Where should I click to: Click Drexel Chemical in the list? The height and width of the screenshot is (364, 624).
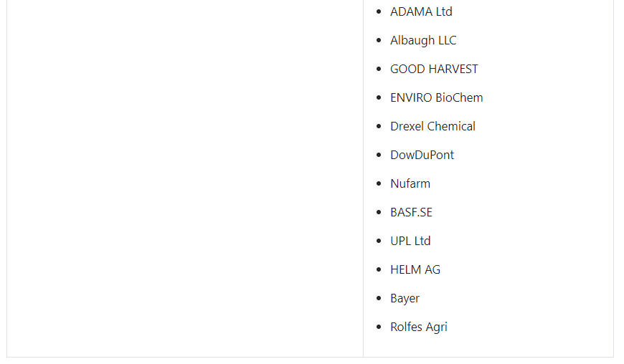(432, 126)
